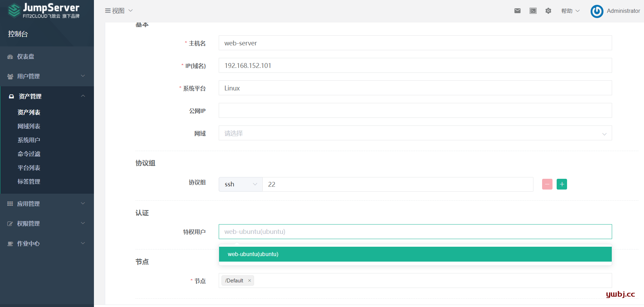Screen dimensions: 644x307
Task: Click the 认证 section heading
Action: 142,213
